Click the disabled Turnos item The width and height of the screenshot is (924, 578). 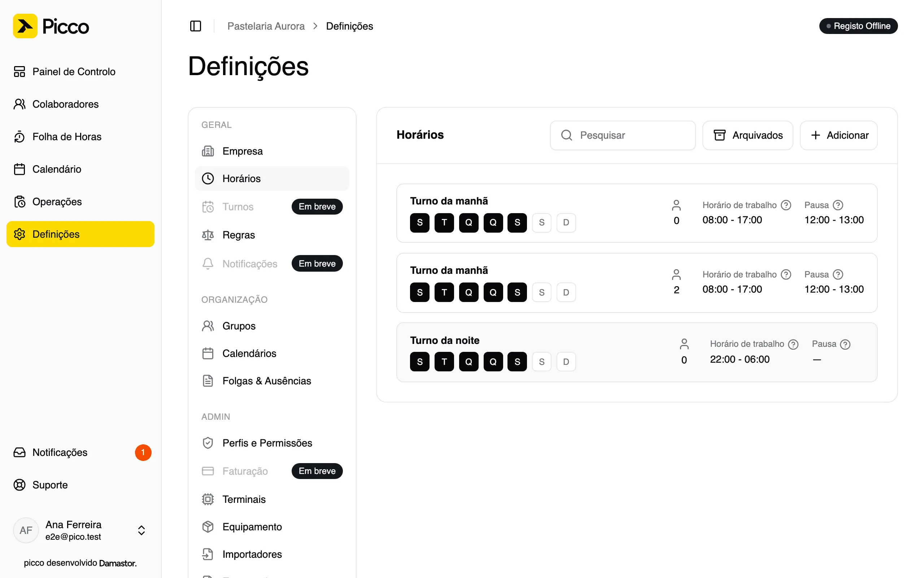(272, 207)
